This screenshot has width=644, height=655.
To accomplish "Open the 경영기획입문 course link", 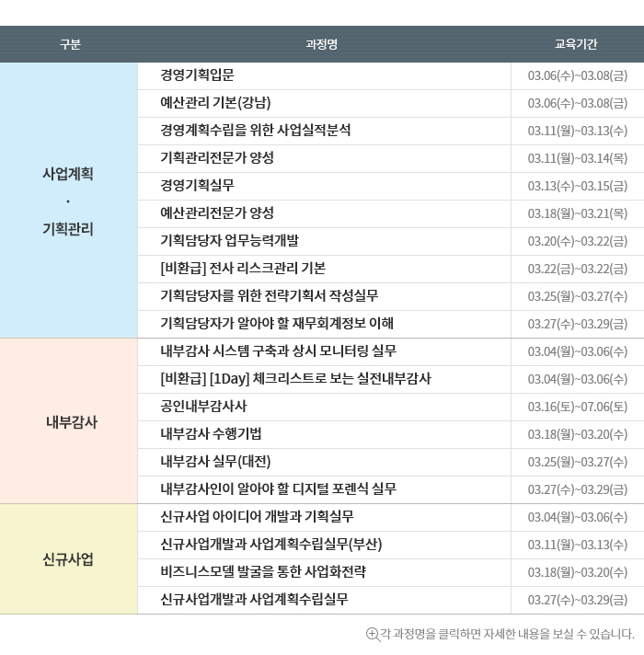I will tap(197, 75).
